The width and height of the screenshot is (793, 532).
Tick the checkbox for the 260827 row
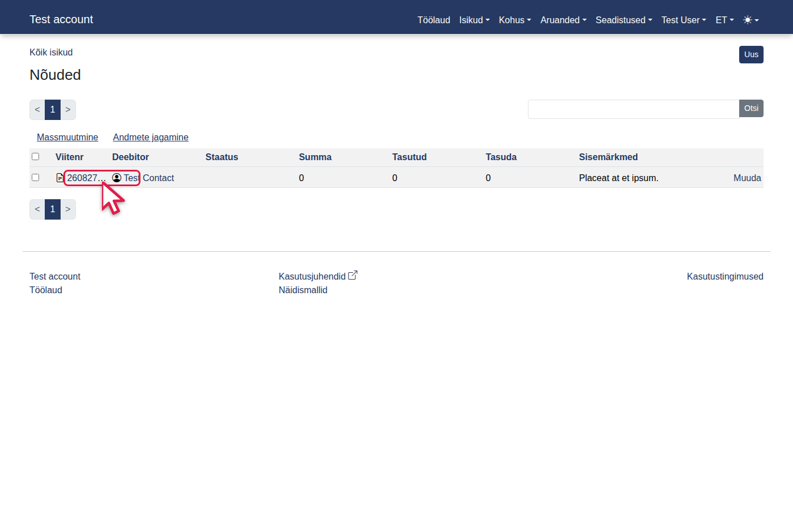[x=35, y=178]
